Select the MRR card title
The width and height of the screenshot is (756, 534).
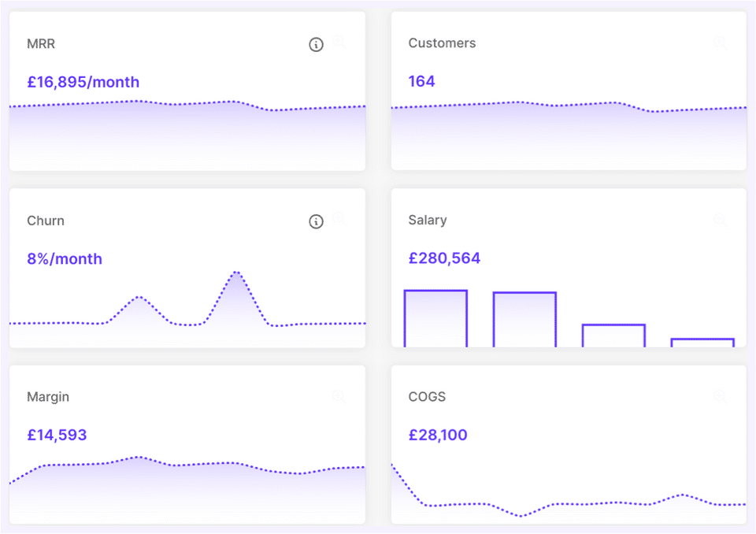(41, 44)
